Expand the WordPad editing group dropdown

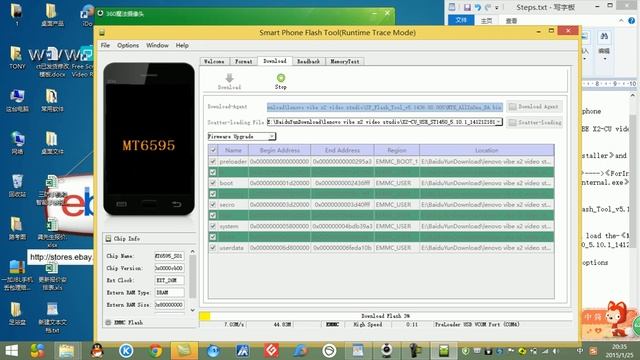click(x=604, y=59)
